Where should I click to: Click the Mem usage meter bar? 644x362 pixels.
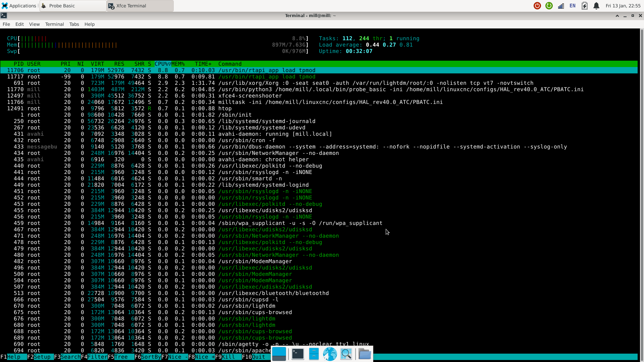click(158, 45)
